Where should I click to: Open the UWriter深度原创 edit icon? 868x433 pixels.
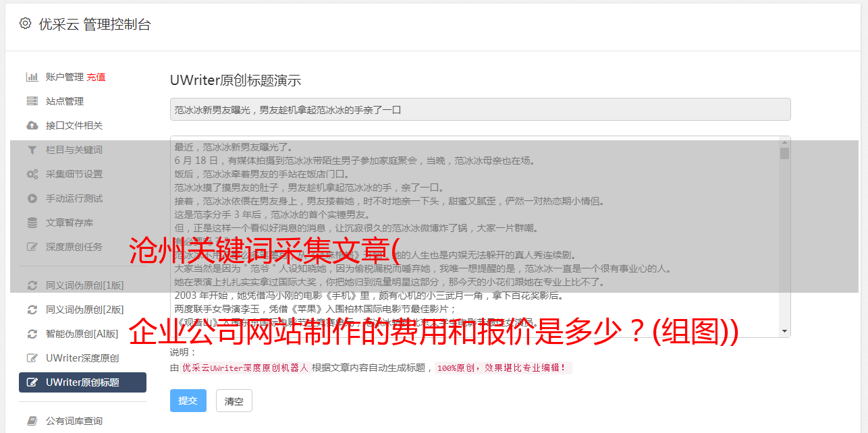pyautogui.click(x=32, y=358)
